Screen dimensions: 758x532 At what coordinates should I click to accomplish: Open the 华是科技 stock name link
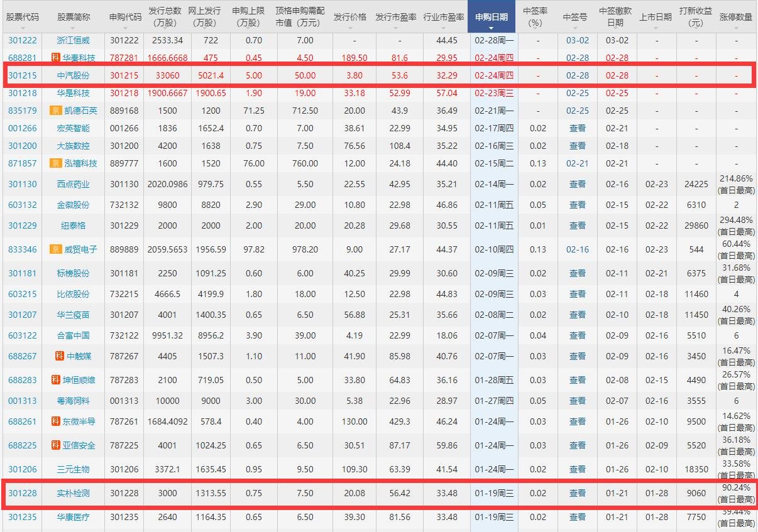click(x=74, y=93)
